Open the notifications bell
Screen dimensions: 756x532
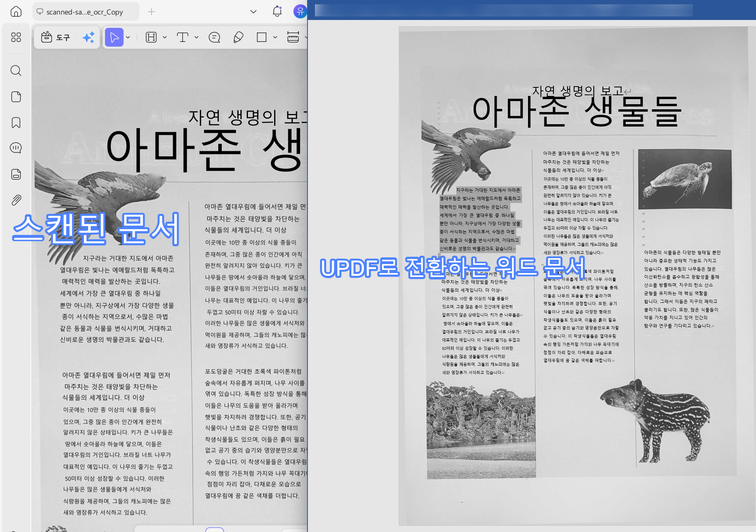click(277, 11)
